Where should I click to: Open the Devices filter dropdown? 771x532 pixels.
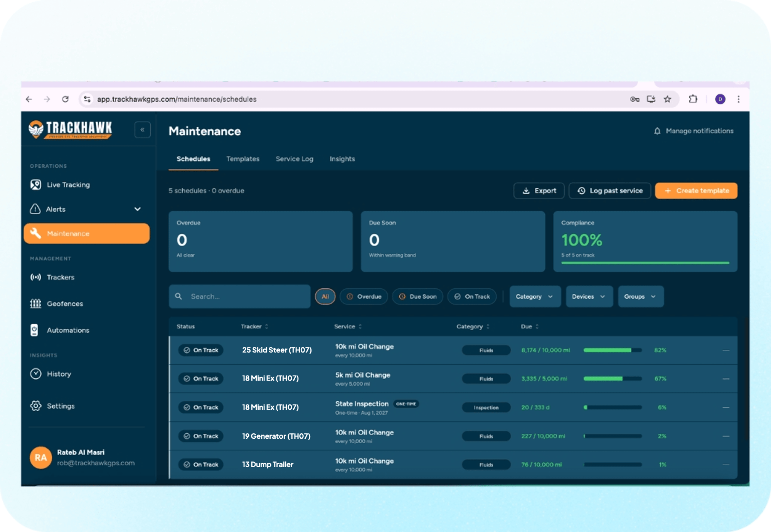tap(589, 296)
